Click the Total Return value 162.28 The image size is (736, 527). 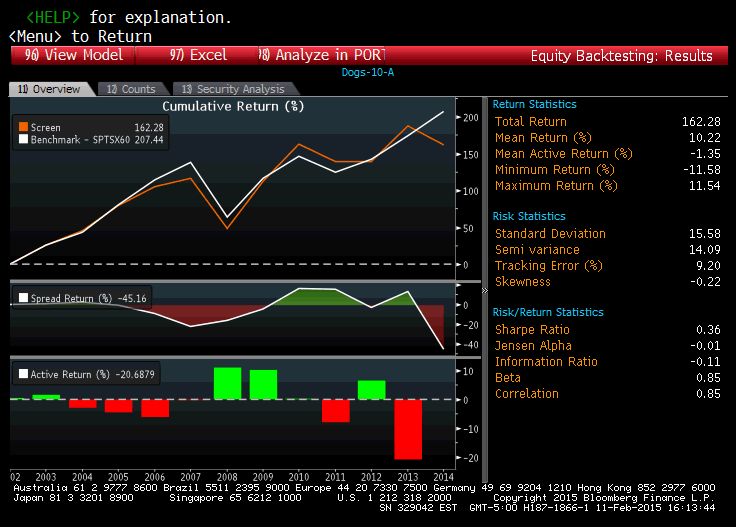tap(701, 122)
